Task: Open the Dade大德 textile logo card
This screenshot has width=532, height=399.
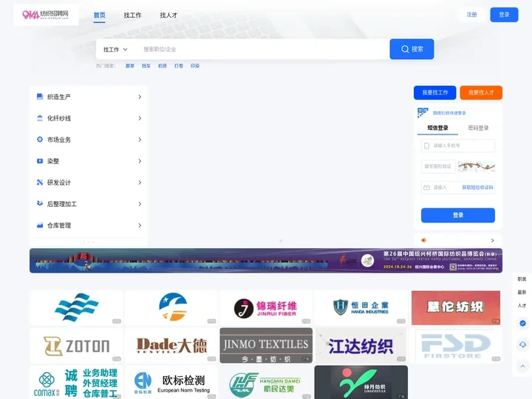Action: click(x=171, y=345)
